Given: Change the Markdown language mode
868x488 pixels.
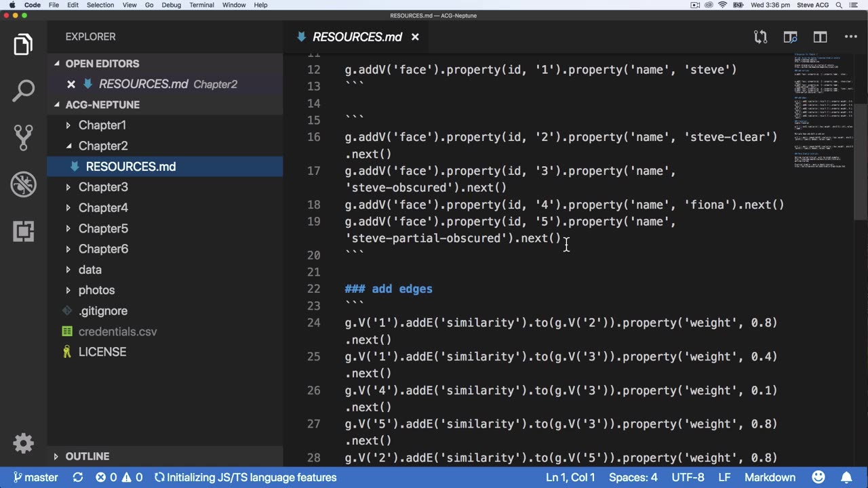Looking at the screenshot, I should (x=770, y=477).
